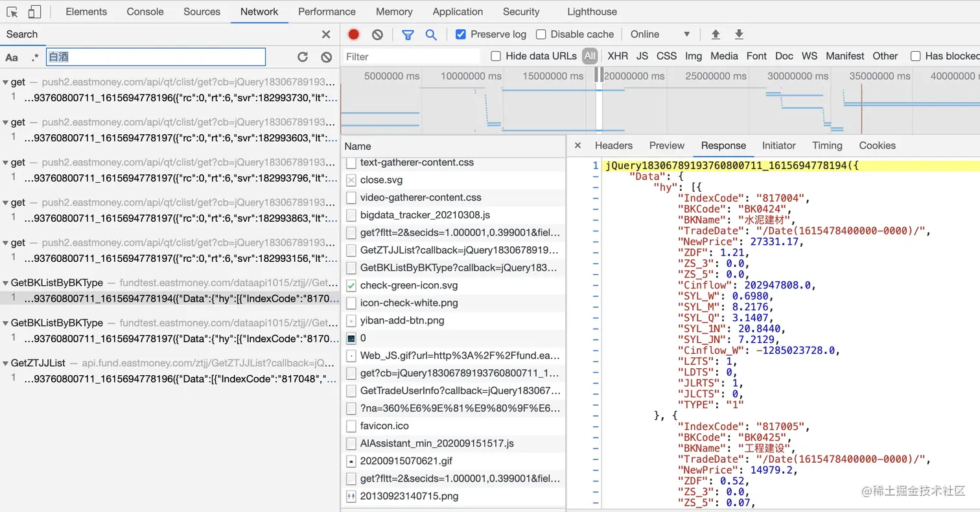Stop recording network log
This screenshot has height=512, width=980.
coord(353,34)
